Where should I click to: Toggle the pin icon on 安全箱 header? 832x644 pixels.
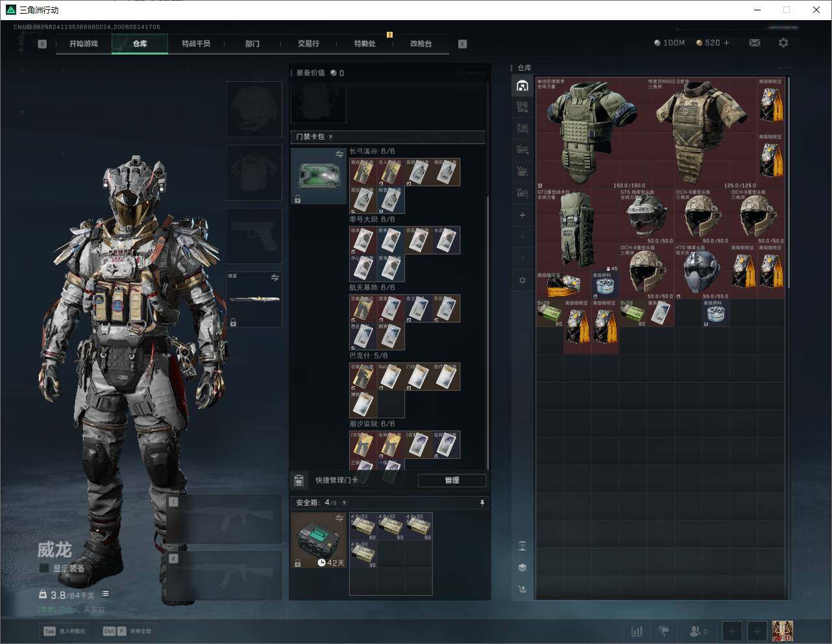point(482,502)
